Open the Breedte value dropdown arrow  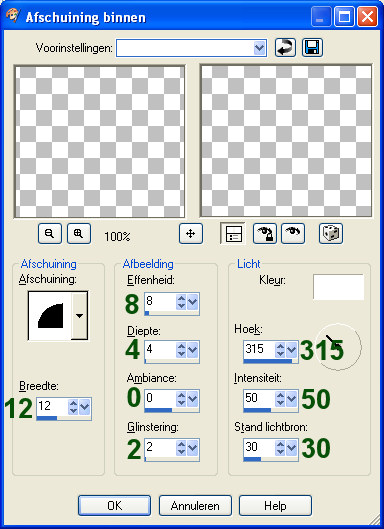point(85,407)
